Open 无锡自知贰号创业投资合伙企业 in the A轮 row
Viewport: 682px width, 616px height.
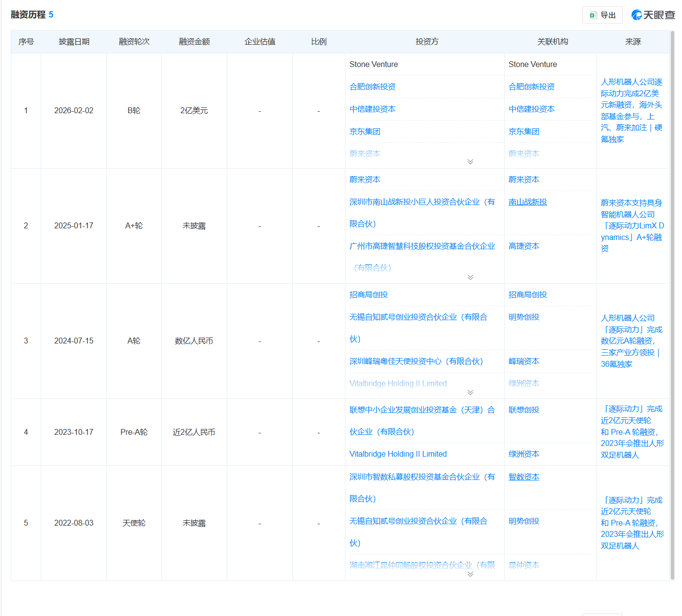click(418, 327)
